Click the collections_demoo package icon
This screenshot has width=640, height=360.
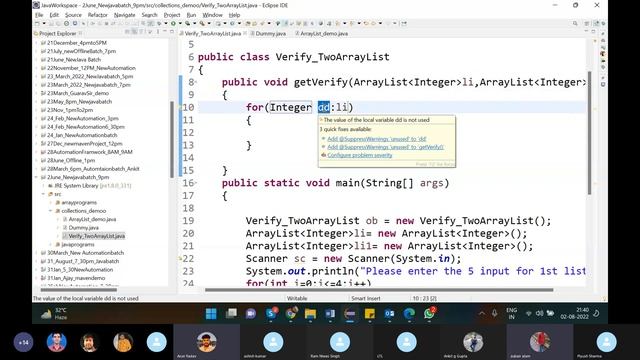coord(58,211)
